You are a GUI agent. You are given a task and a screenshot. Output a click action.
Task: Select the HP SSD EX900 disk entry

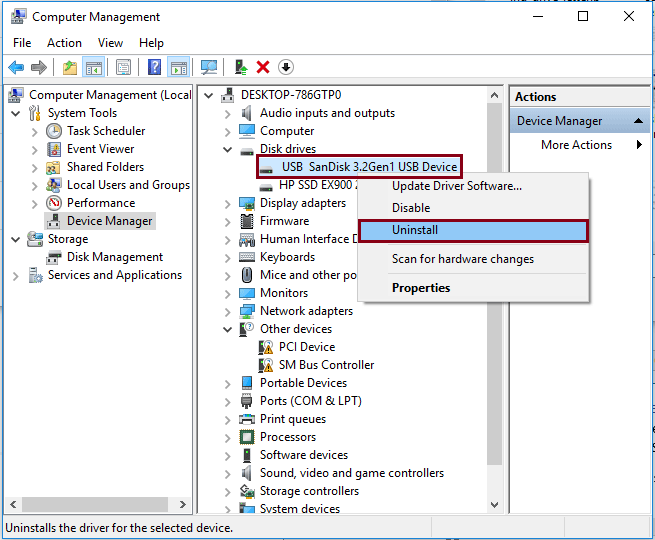coord(318,185)
